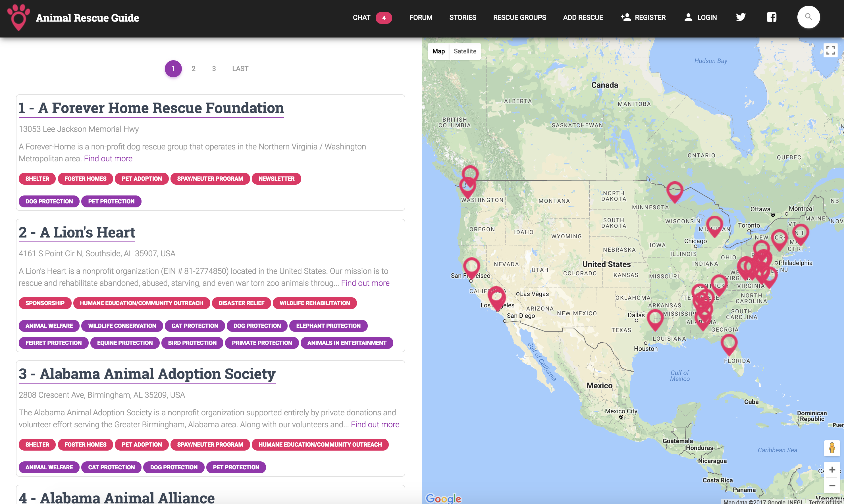Open the site's Facebook page

pyautogui.click(x=771, y=17)
